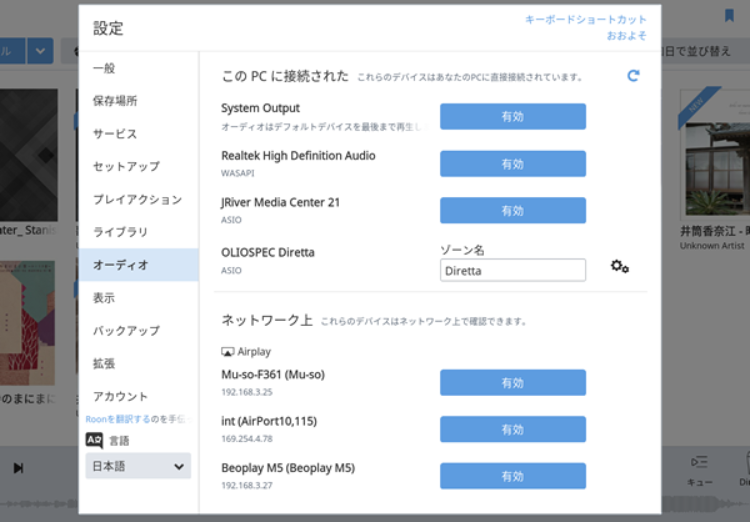Image resolution: width=750 pixels, height=522 pixels.
Task: Open バックアップ settings tab
Action: (139, 331)
